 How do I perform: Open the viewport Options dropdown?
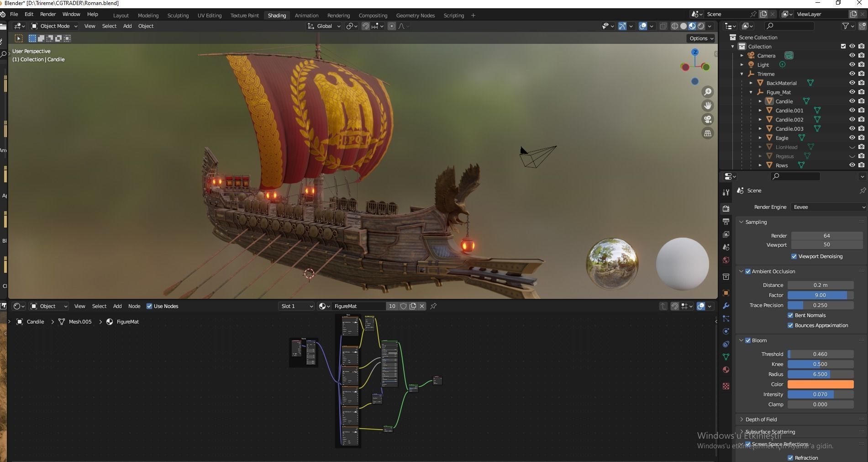pyautogui.click(x=701, y=38)
